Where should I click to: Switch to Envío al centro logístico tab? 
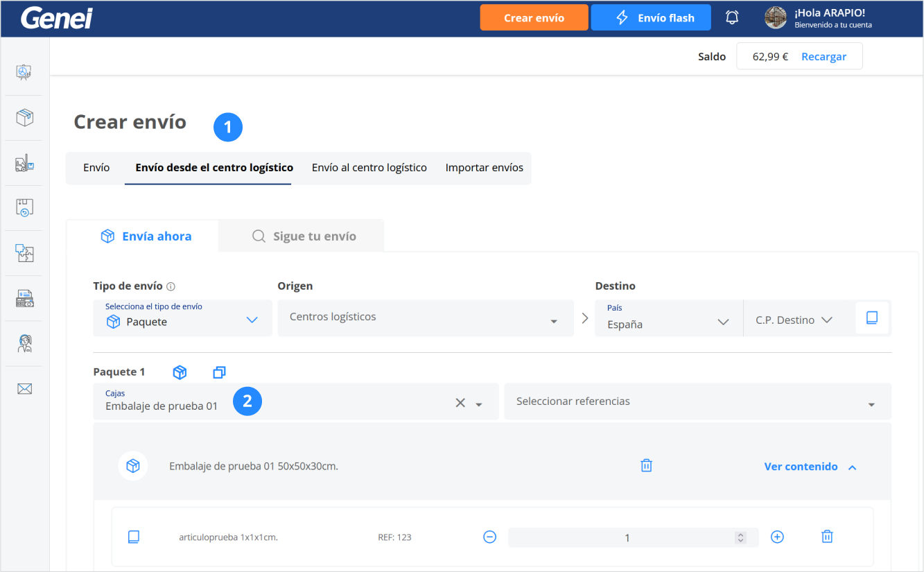(369, 168)
